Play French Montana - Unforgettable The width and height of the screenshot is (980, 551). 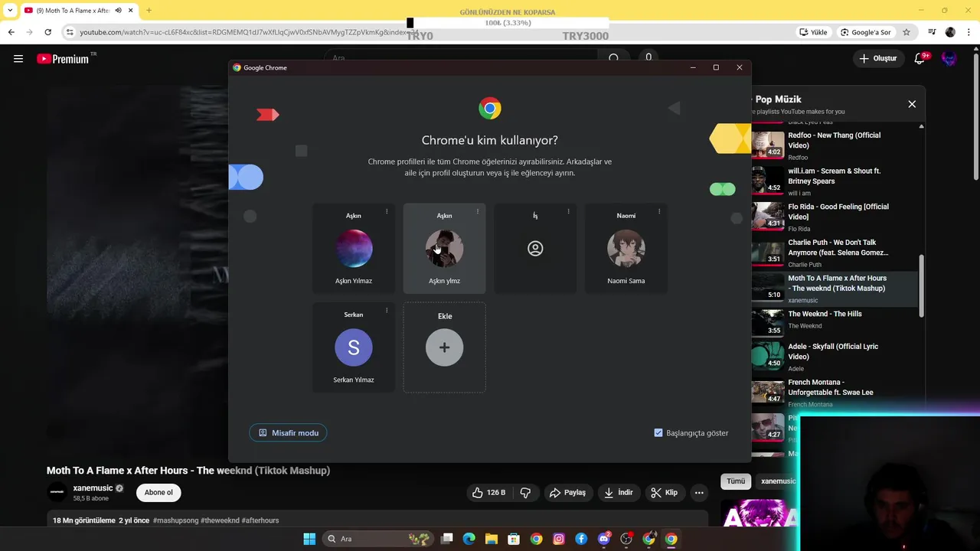point(835,393)
